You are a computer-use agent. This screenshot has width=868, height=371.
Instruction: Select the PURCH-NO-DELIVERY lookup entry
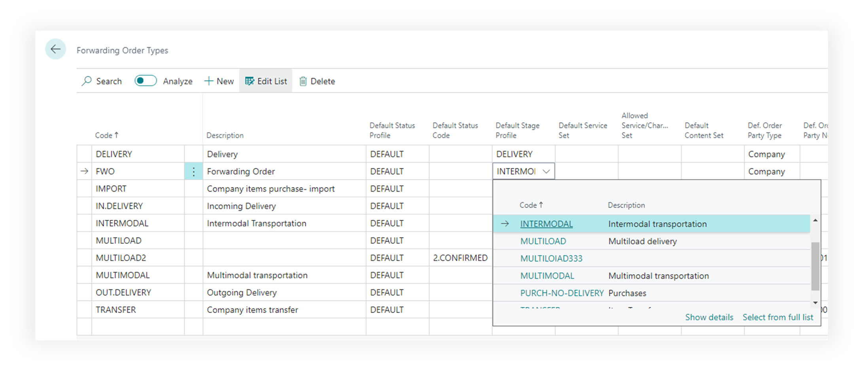pyautogui.click(x=562, y=293)
